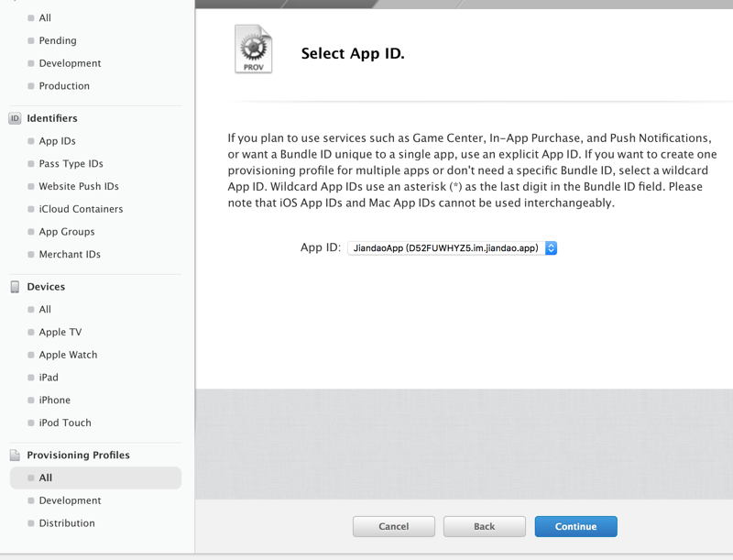Screen dimensions: 733x560
Task: Open iCloud Containers
Action: (81, 209)
